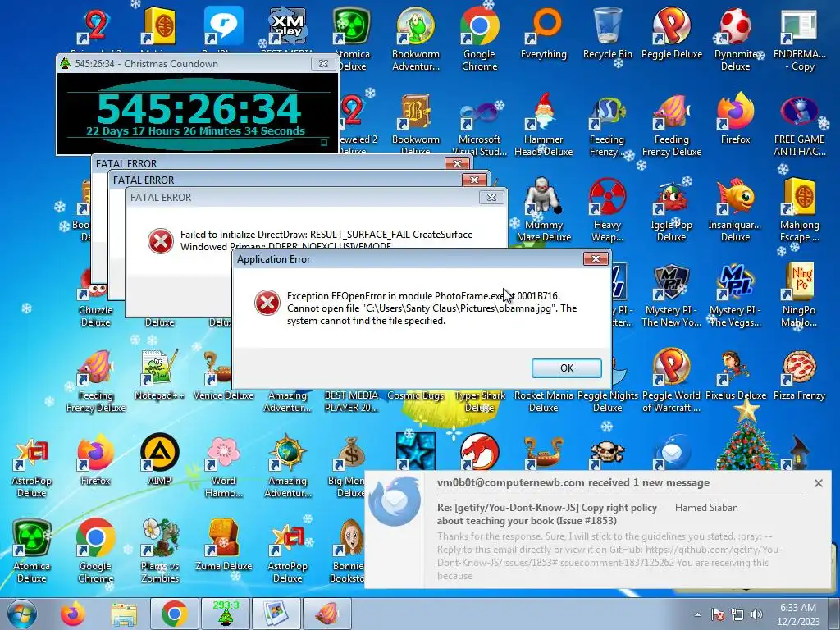Screen dimensions: 840x630
Task: Switch to the PhotoFrame taskbar button
Action: pos(276,614)
